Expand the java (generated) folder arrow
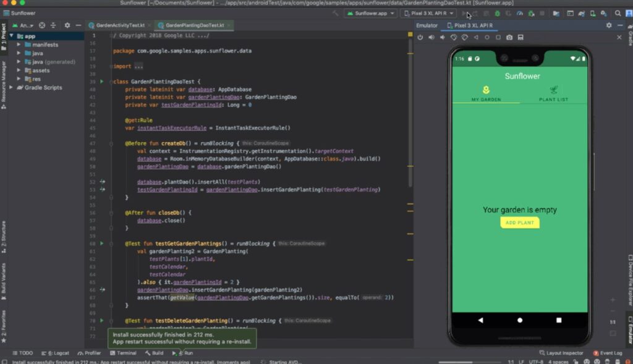Image resolution: width=633 pixels, height=364 pixels. pos(19,62)
